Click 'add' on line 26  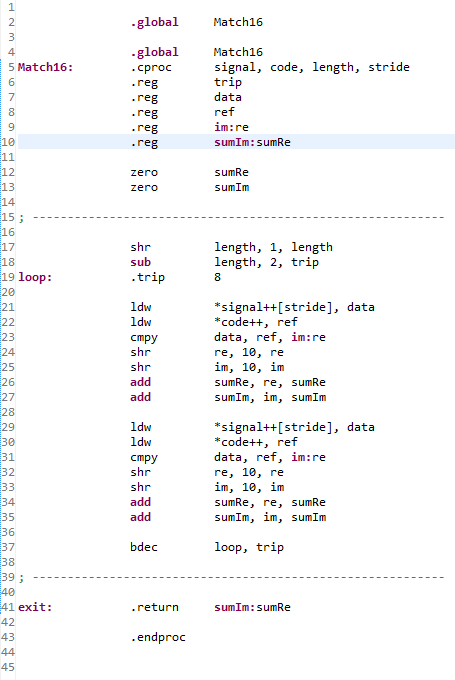pyautogui.click(x=141, y=382)
